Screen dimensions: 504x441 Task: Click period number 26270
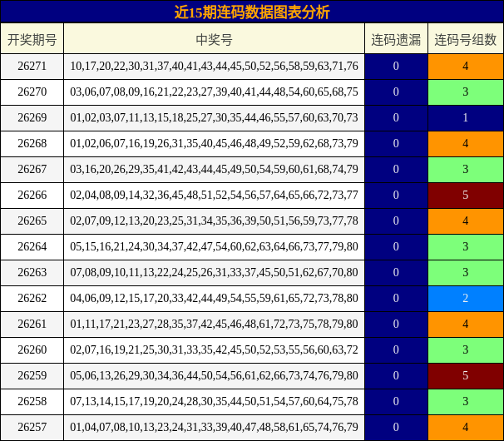pyautogui.click(x=32, y=92)
